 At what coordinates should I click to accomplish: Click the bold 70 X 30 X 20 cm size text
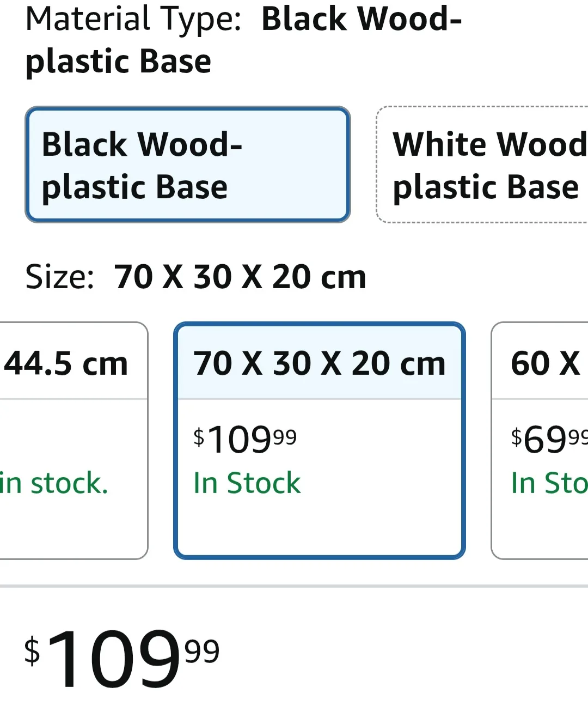[x=240, y=276]
